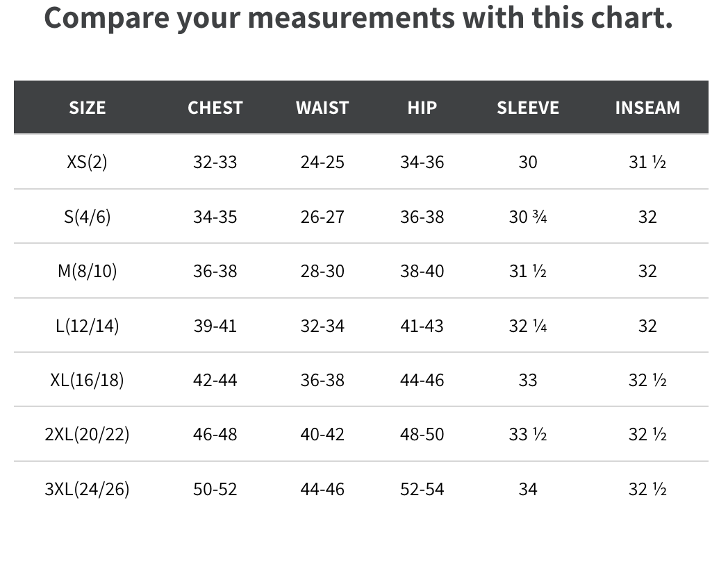
Task: Click the SIZE column header
Action: pyautogui.click(x=88, y=108)
